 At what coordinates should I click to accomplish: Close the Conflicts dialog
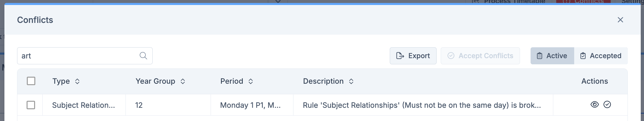[x=620, y=20]
